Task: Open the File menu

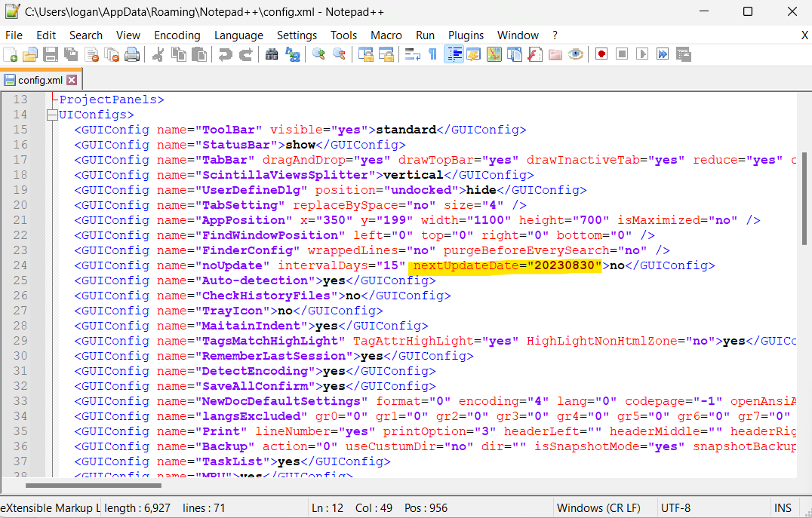Action: click(x=14, y=35)
